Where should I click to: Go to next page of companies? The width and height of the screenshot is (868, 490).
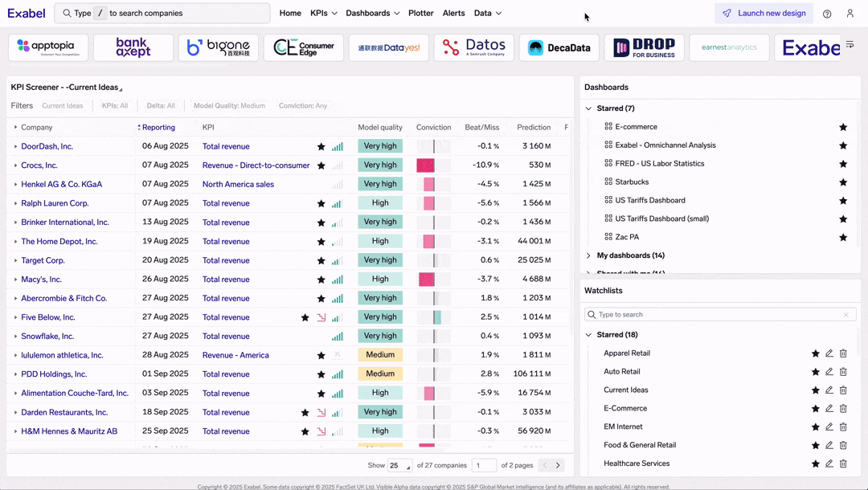tap(558, 465)
